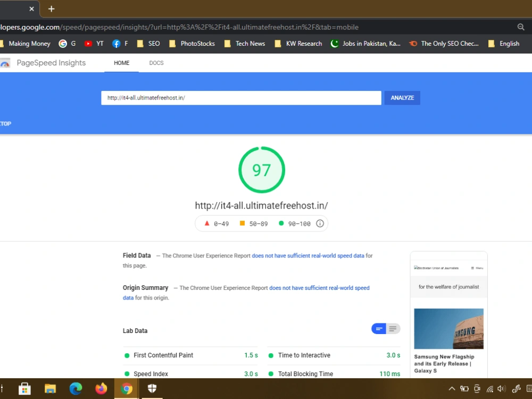Open the Google G bookmark
The width and height of the screenshot is (532, 399).
coord(67,44)
